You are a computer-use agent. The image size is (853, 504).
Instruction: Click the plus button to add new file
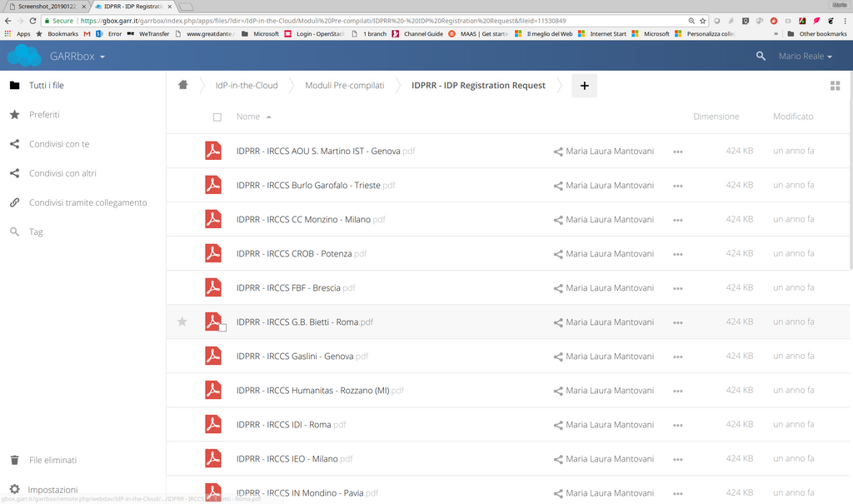pos(584,86)
